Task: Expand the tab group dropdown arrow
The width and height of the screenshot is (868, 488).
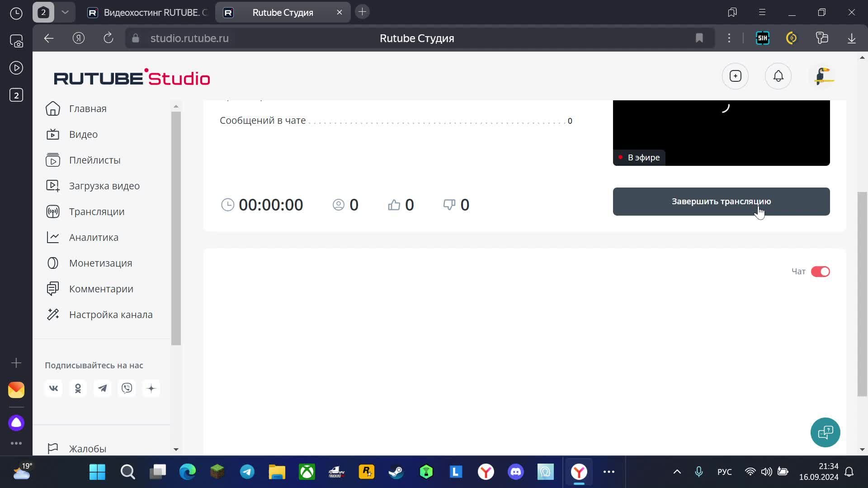Action: [x=65, y=12]
